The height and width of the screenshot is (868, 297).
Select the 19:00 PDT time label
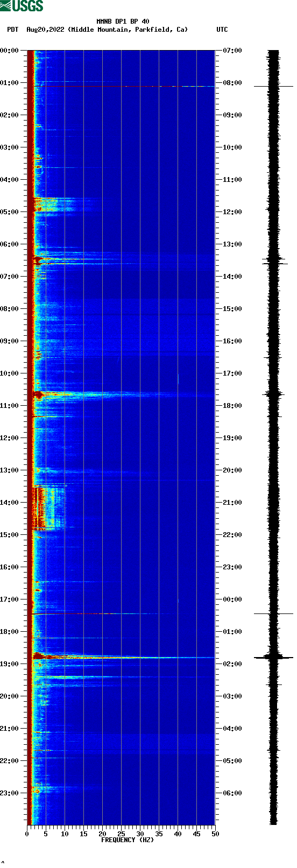pos(9,664)
